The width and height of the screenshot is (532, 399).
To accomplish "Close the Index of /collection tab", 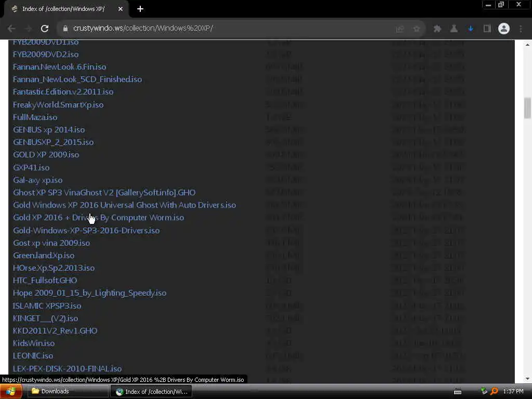I will click(x=121, y=9).
